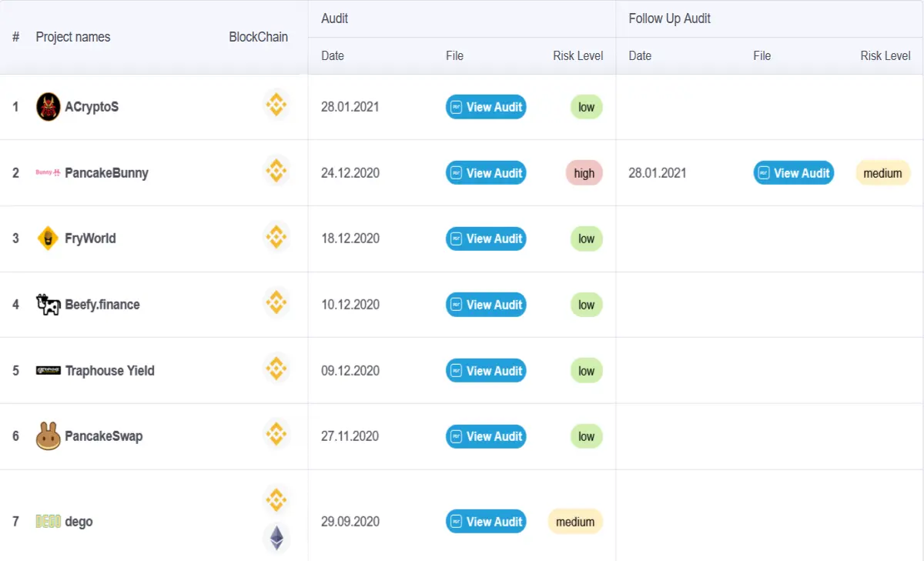This screenshot has width=924, height=561.
Task: Open PancakeBunny follow up View Audit
Action: [793, 173]
